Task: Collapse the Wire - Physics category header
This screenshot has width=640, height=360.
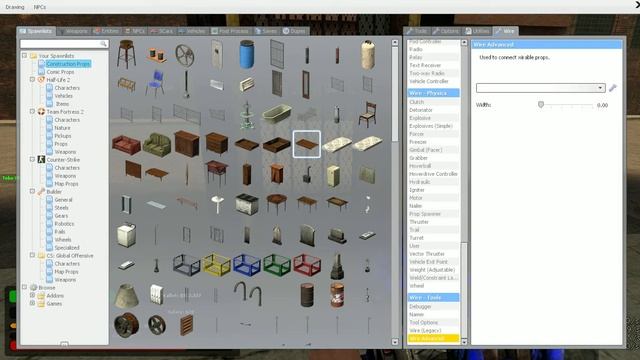Action: click(x=433, y=93)
